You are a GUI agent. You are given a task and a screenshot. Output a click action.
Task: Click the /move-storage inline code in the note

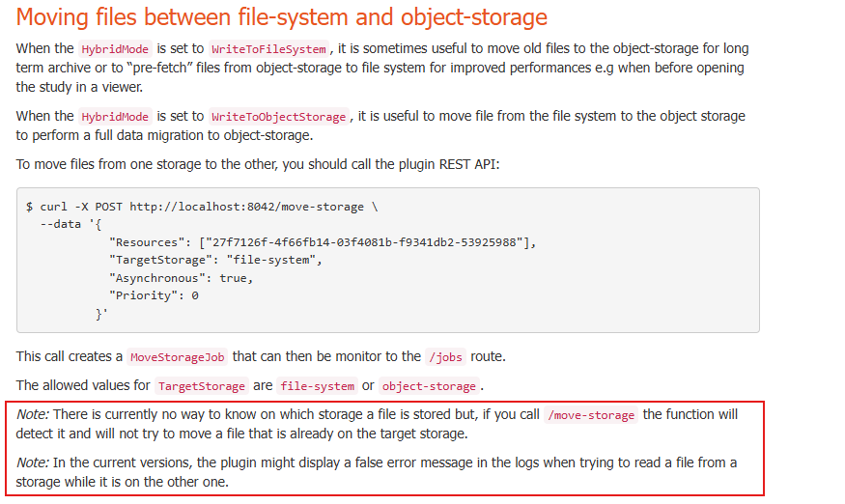pyautogui.click(x=591, y=415)
